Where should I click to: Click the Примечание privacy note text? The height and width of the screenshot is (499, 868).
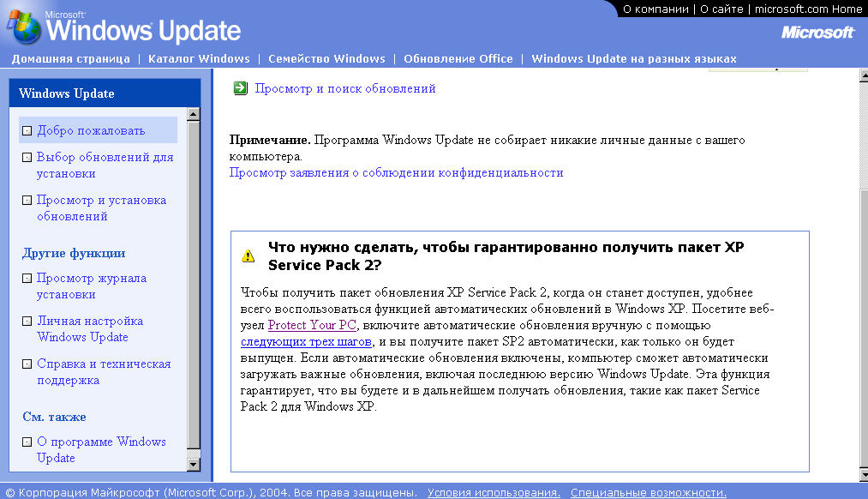click(488, 147)
